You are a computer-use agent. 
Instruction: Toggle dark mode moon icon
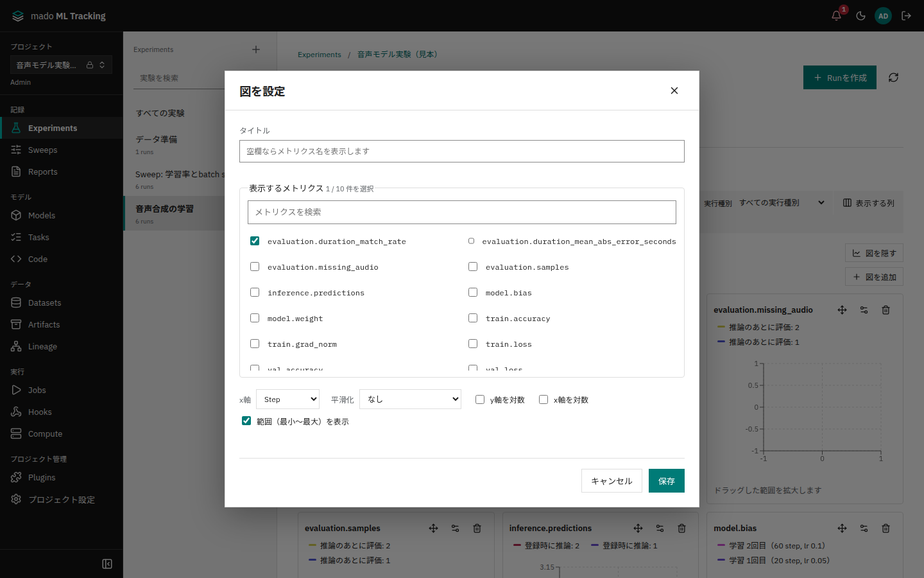click(860, 16)
